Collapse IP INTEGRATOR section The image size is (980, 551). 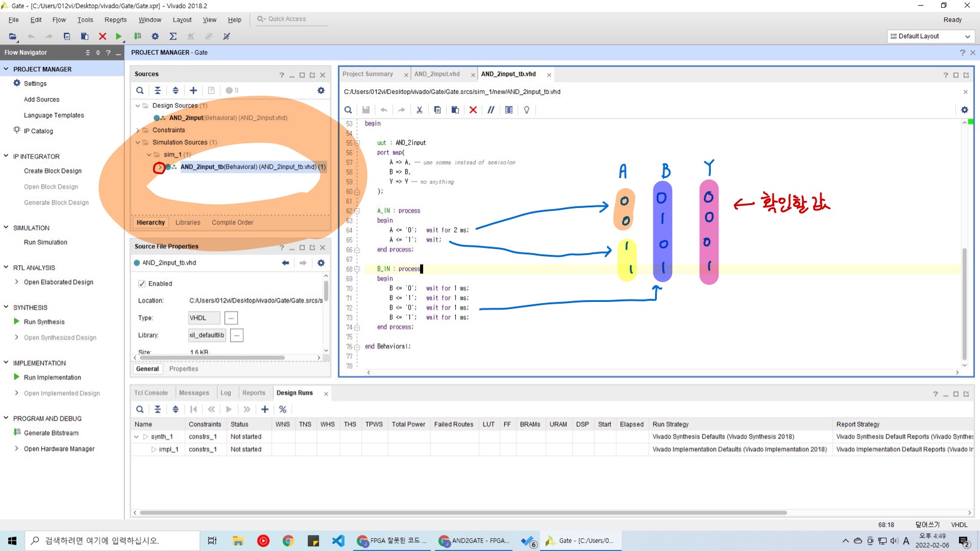click(6, 156)
